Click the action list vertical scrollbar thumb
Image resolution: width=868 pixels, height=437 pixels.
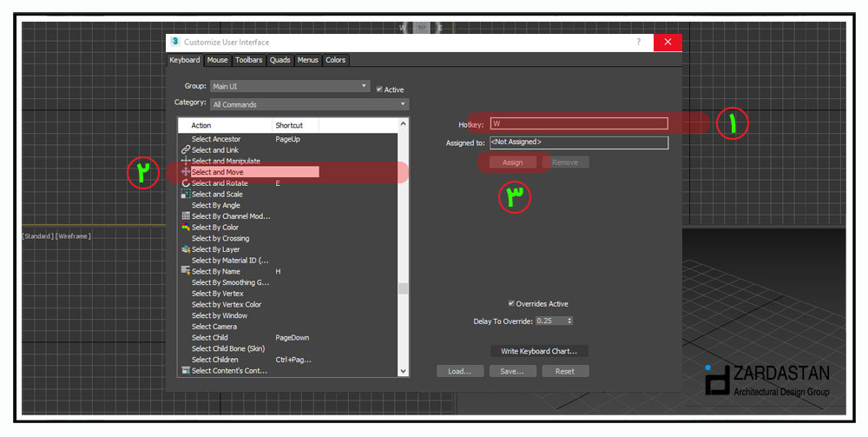coord(403,289)
